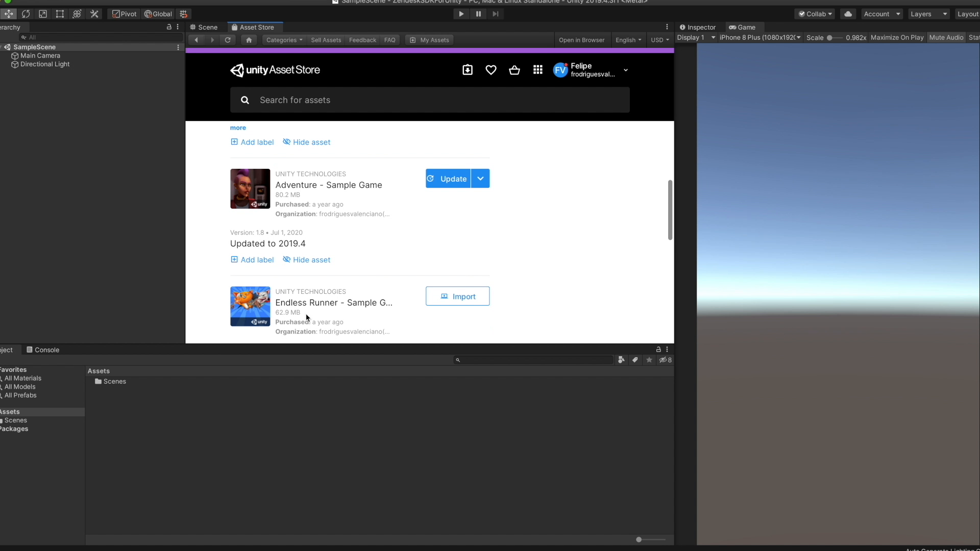Open FAQ link
Screen dimensions: 980x551
click(x=389, y=40)
